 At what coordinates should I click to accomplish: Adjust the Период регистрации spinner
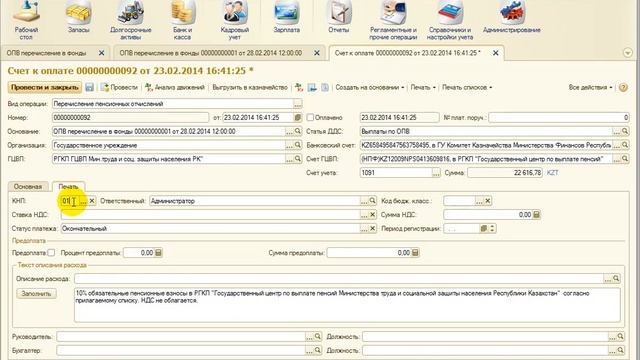tap(492, 229)
